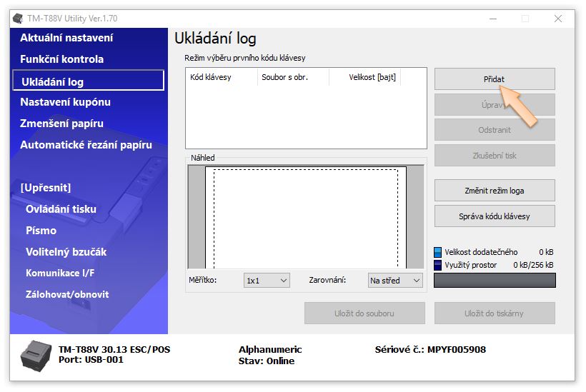Click the Přidat button
Image resolution: width=586 pixels, height=392 pixels.
[x=495, y=79]
